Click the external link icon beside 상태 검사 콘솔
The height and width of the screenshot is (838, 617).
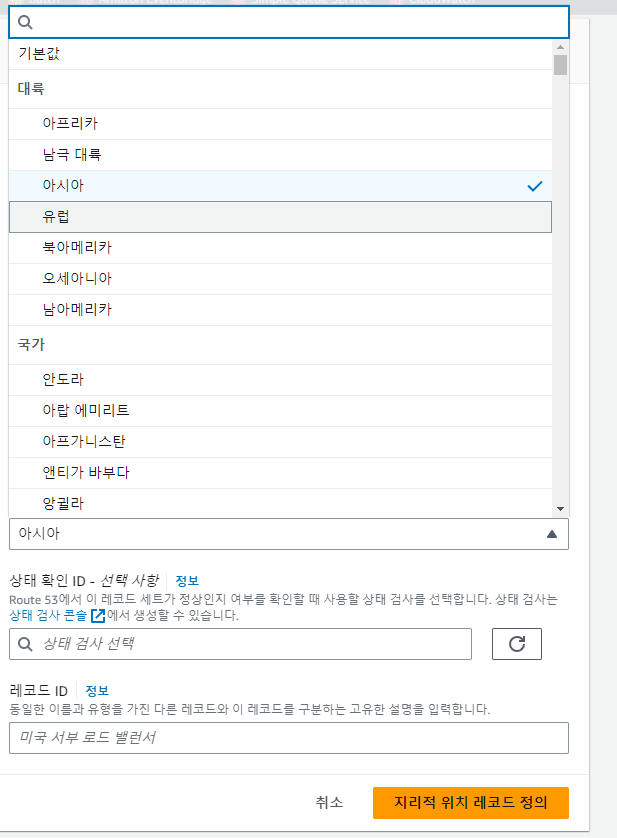[98, 616]
